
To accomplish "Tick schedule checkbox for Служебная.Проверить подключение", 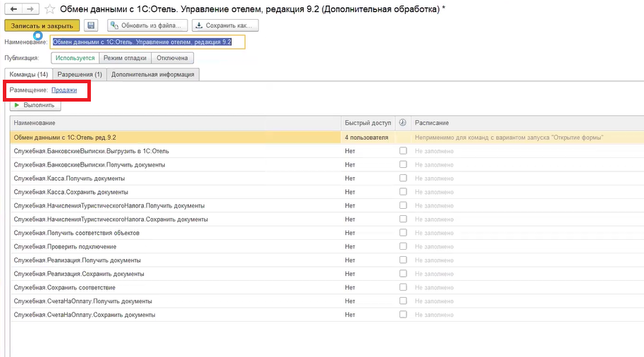I will [x=403, y=246].
